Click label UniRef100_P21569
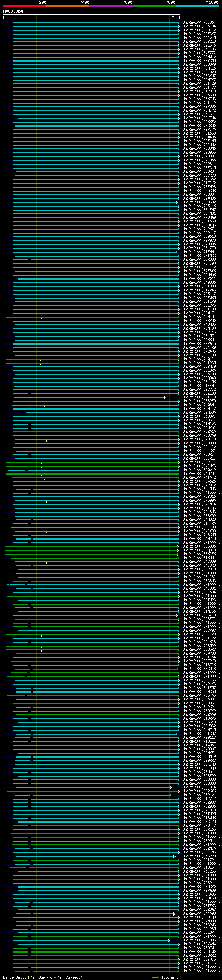 tap(199, 133)
